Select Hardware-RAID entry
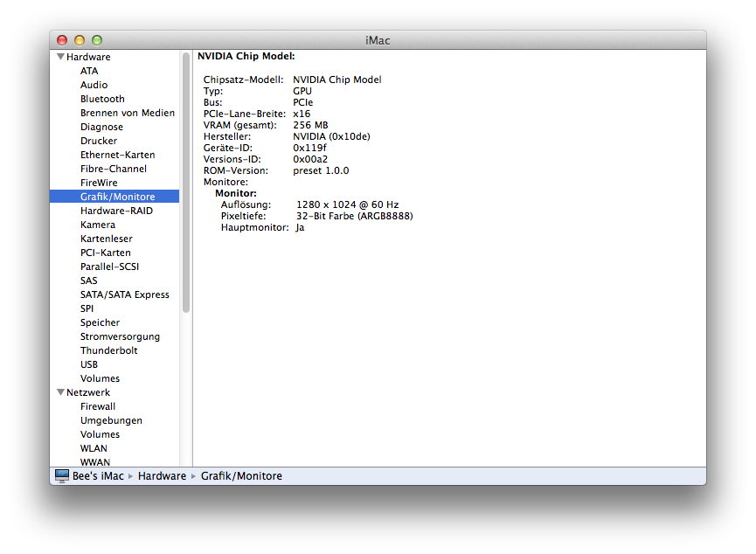756x554 pixels. pos(117,211)
